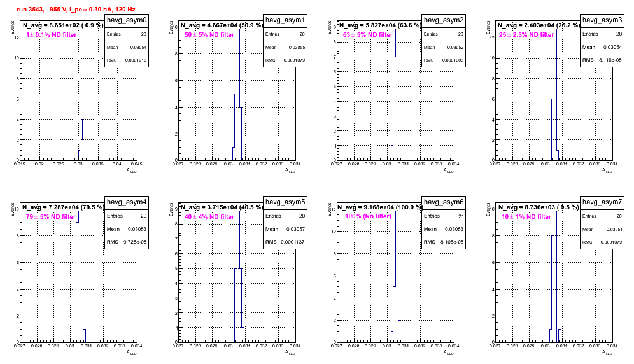The image size is (634, 364).
Task: Click the small outlier bin in havg_asym4 plot
Action: (84, 336)
